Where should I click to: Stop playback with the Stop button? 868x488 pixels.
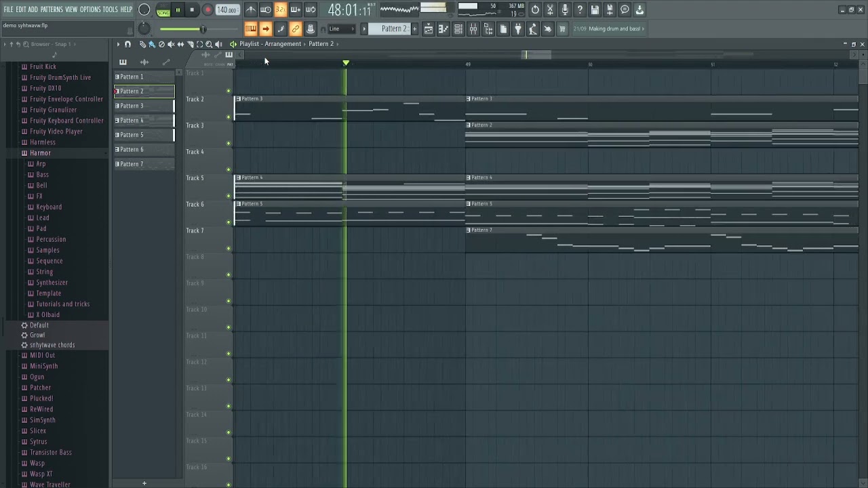coord(192,9)
